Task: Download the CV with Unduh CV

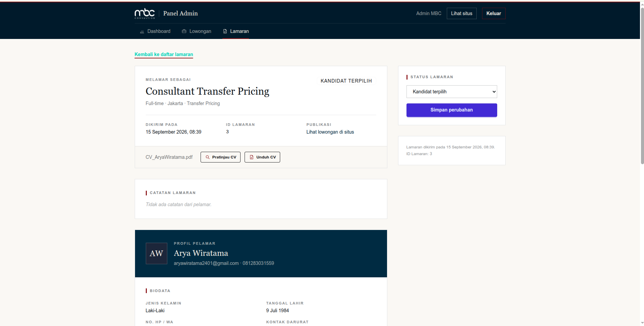Action: [x=262, y=157]
